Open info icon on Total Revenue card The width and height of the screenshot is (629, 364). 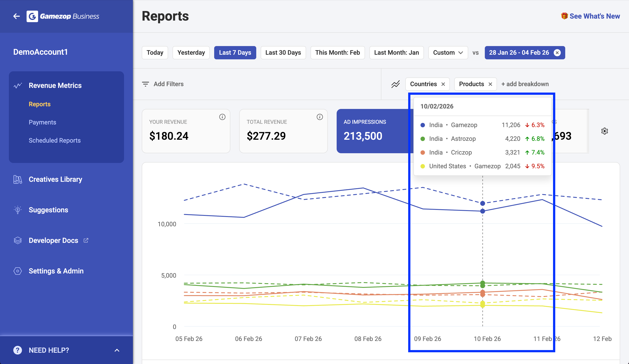click(x=320, y=117)
